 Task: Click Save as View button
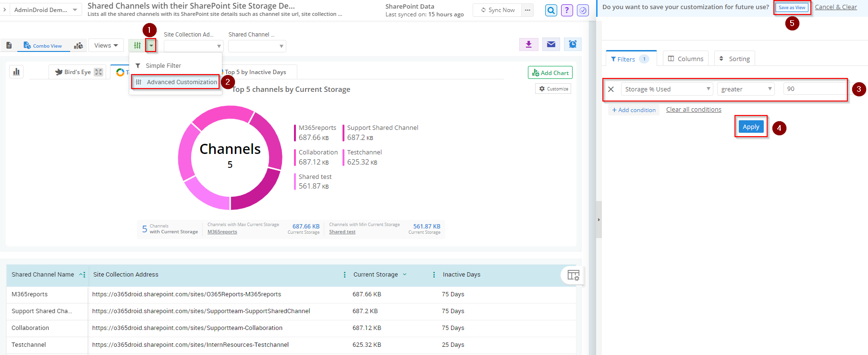point(792,8)
